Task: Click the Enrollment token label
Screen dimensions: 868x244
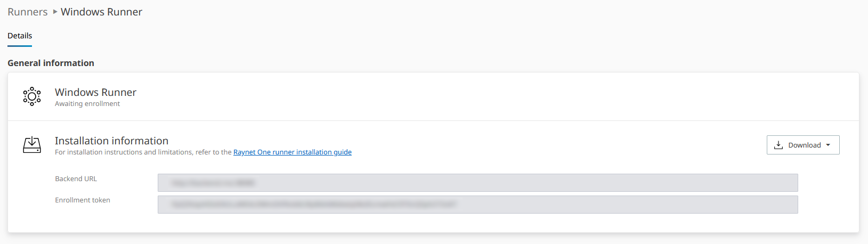Action: pos(83,200)
